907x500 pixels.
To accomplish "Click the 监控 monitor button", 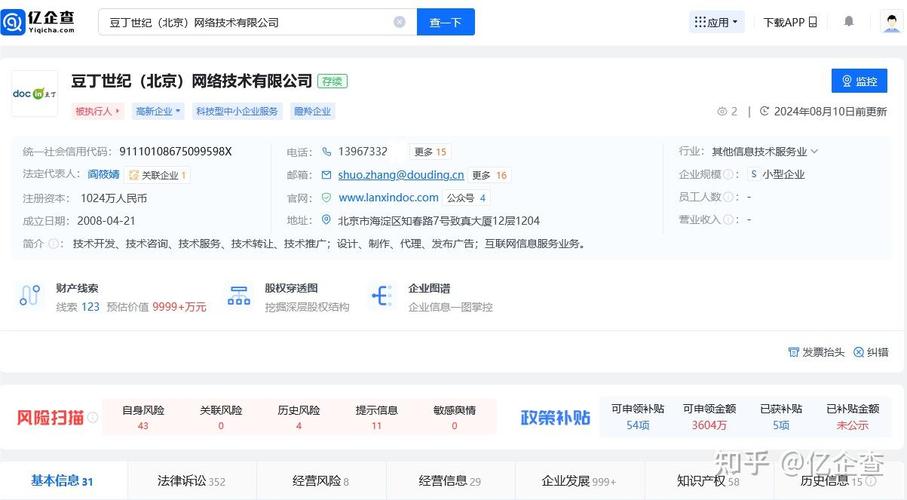I will tap(859, 81).
